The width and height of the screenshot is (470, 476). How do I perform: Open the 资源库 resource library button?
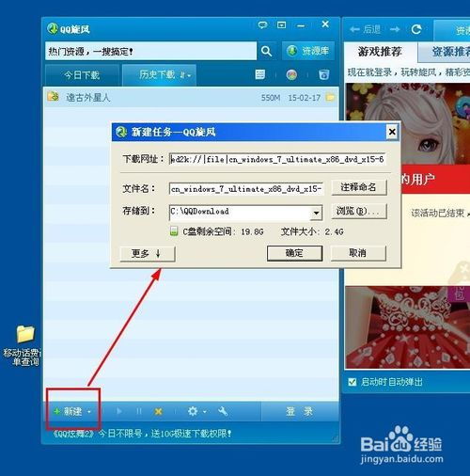point(308,51)
